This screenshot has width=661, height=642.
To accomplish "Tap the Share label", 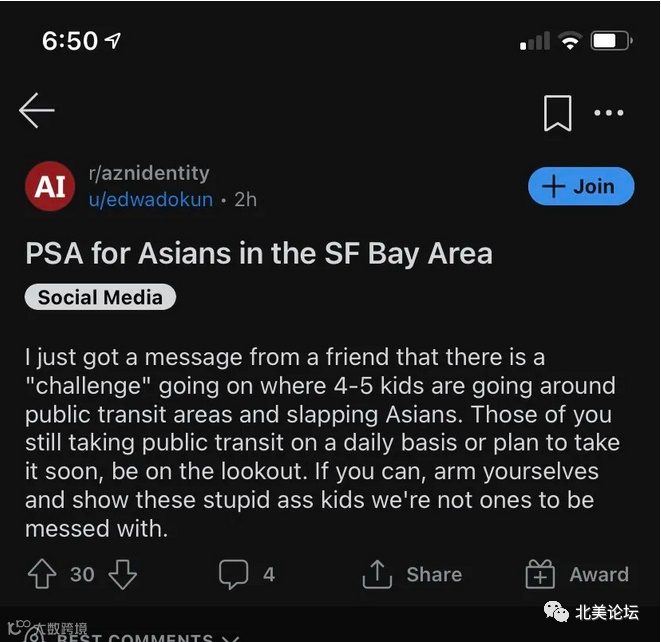I will (x=434, y=575).
